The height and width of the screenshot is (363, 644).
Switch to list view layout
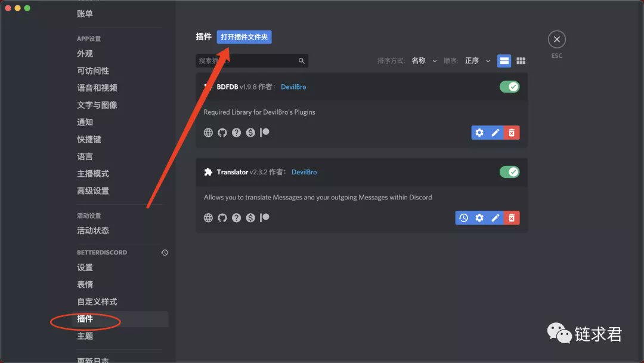(504, 61)
